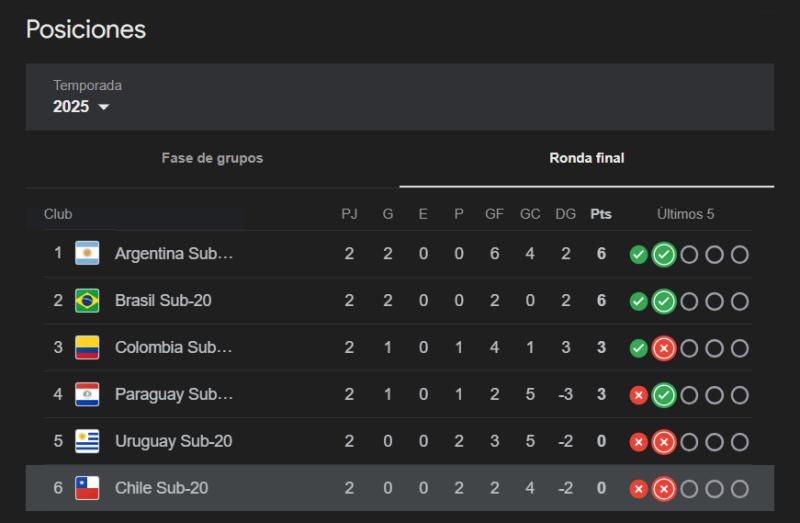Click Argentina's latest win checkmark icon
The image size is (800, 523).
(x=663, y=255)
